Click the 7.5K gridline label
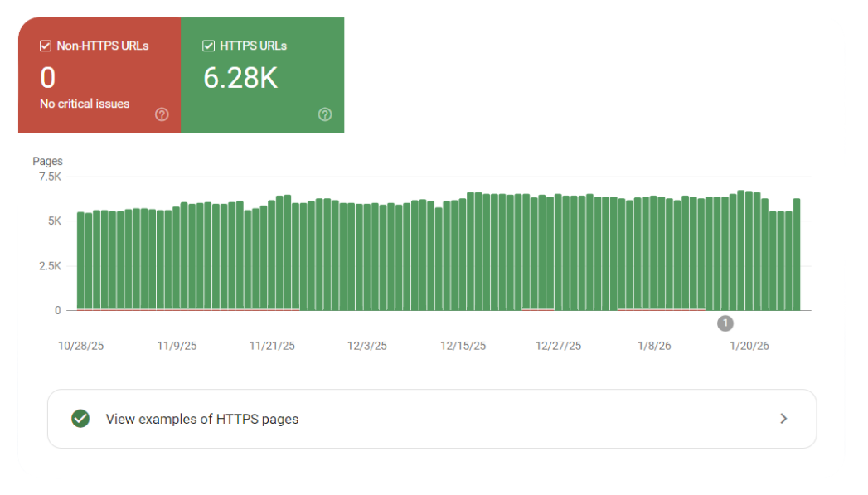868x495 pixels. (x=50, y=177)
